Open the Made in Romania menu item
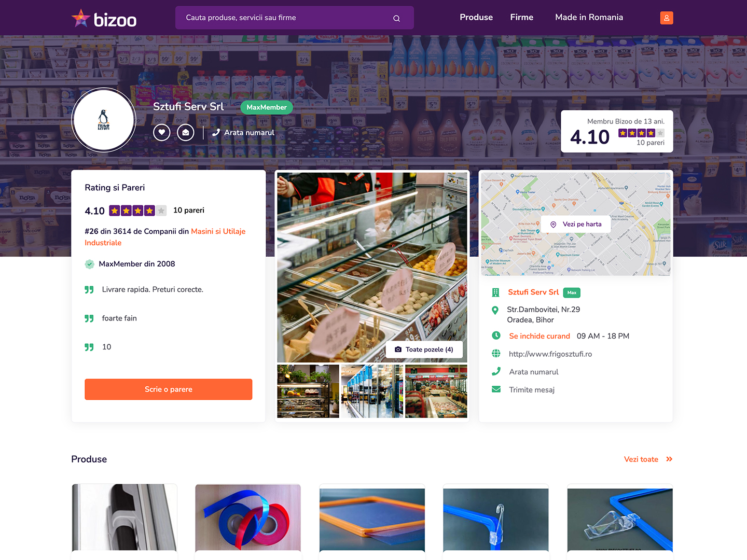Image resolution: width=747 pixels, height=560 pixels. coord(589,17)
